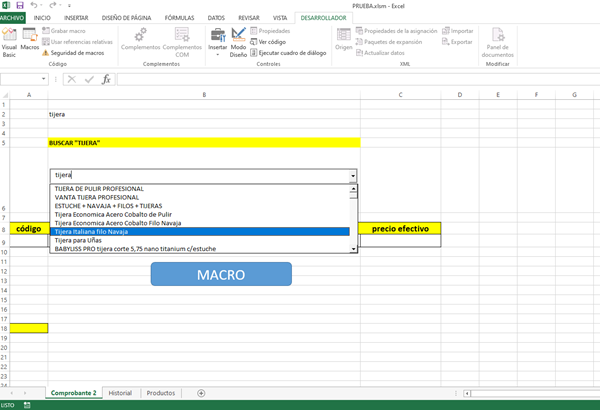Open the ARCHIVO tab

coord(12,18)
